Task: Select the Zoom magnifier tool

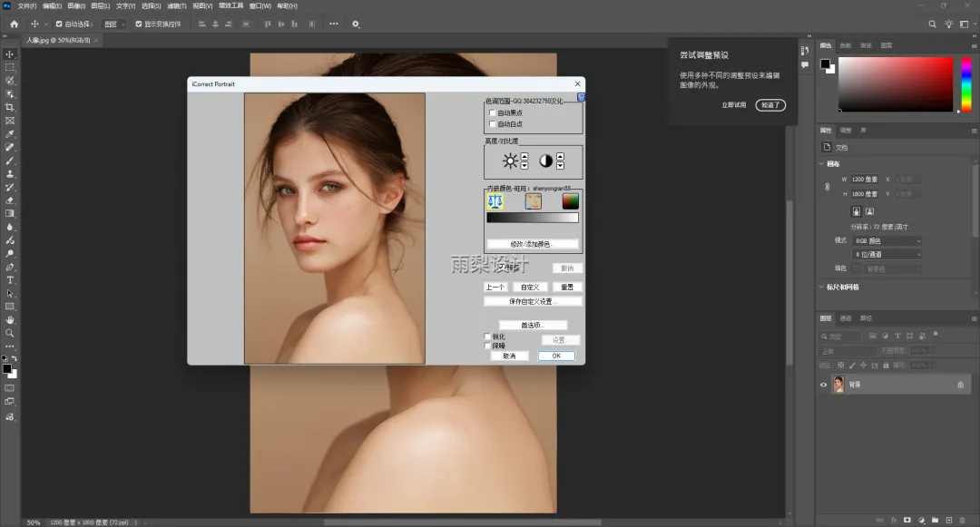Action: (10, 333)
